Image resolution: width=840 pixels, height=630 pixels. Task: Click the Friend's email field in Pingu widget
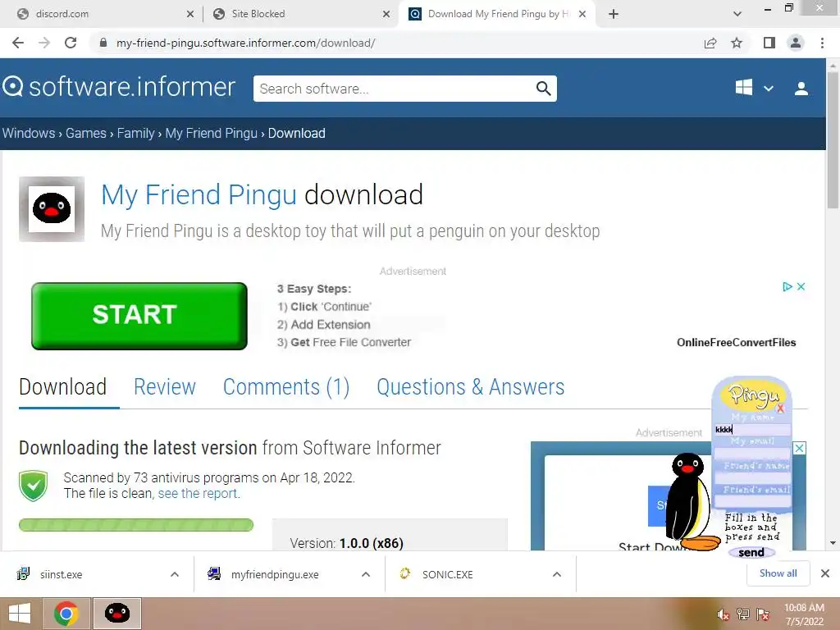[752, 501]
